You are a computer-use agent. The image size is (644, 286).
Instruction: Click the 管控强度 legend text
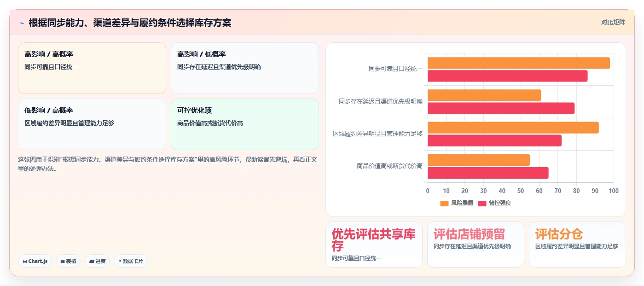[500, 203]
